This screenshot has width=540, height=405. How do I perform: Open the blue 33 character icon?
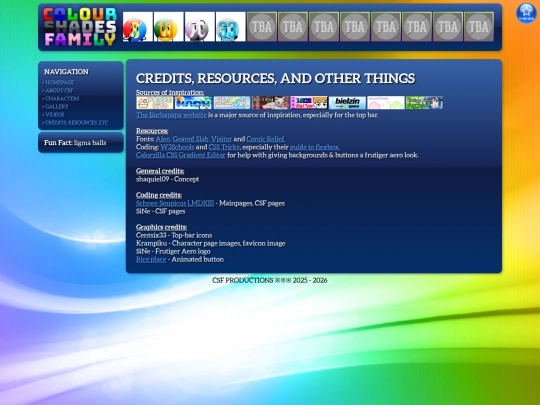(x=231, y=27)
